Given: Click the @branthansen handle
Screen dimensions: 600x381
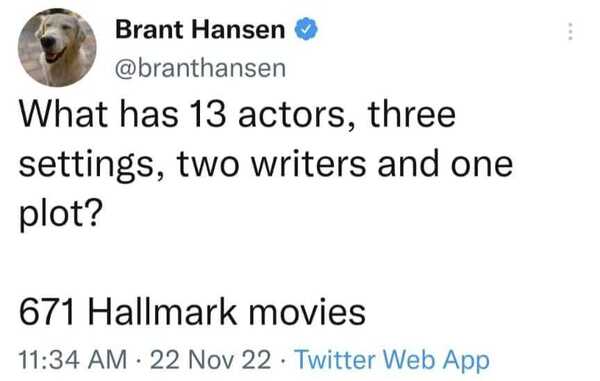Looking at the screenshot, I should point(200,68).
